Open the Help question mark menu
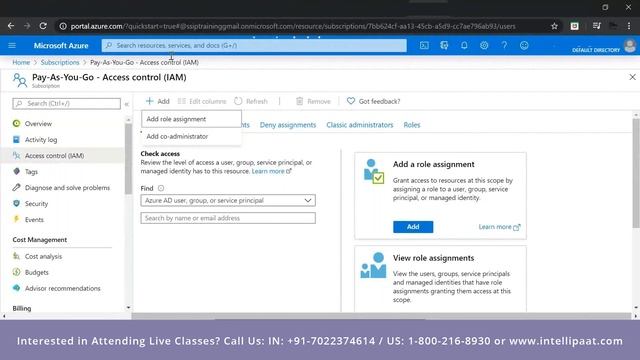Viewport: 640px width, 360px height. coord(504,45)
